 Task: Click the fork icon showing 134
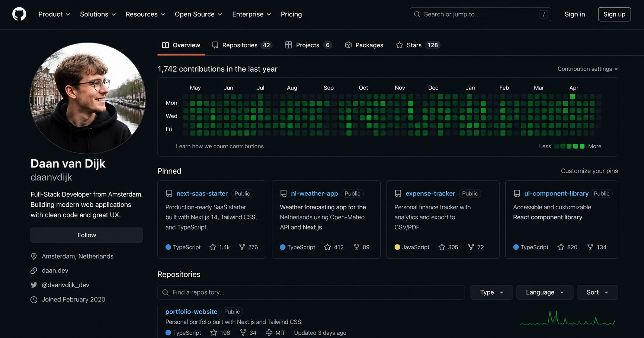(590, 247)
